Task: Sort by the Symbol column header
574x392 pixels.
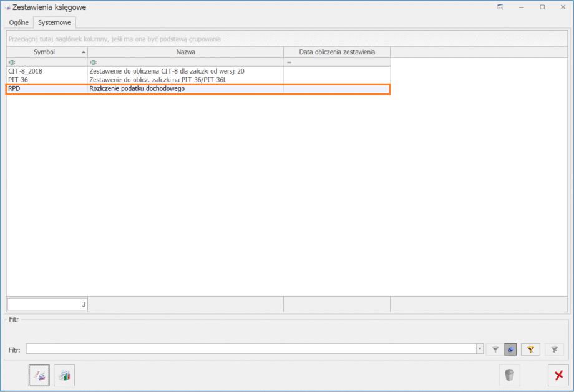Action: 47,52
